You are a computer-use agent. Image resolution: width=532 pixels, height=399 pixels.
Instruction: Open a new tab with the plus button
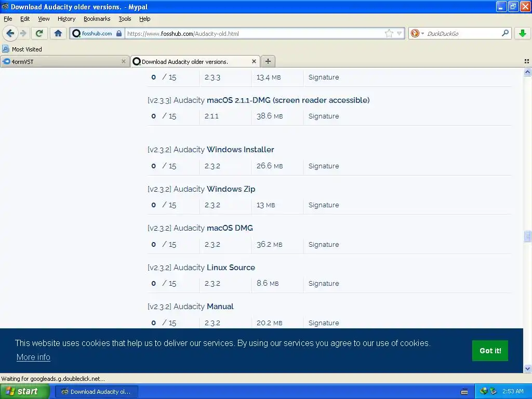[268, 61]
